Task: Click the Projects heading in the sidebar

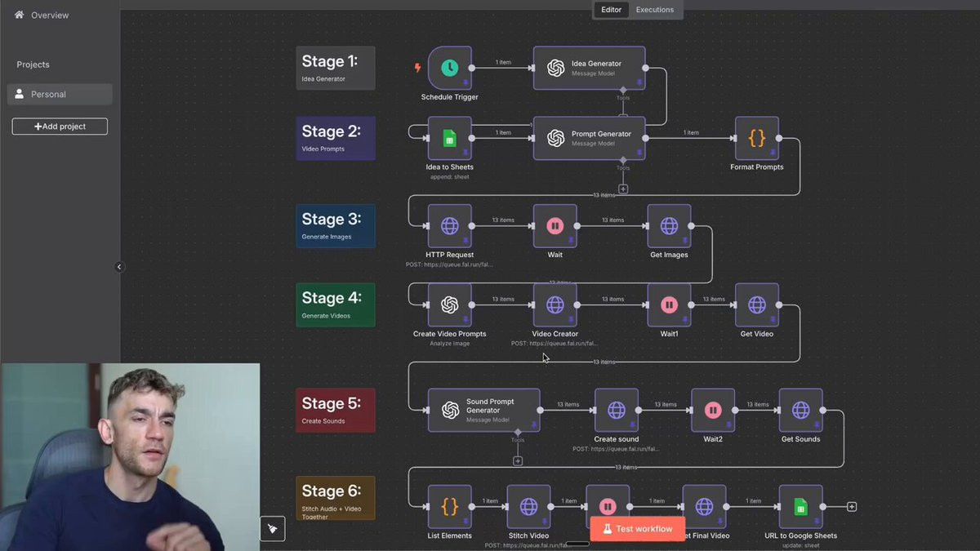Action: click(33, 64)
